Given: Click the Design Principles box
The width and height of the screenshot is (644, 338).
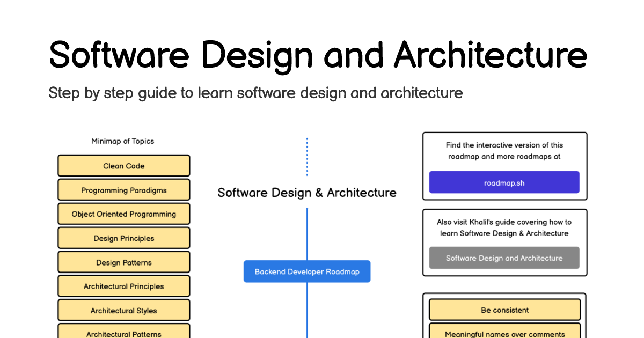Looking at the screenshot, I should [123, 238].
